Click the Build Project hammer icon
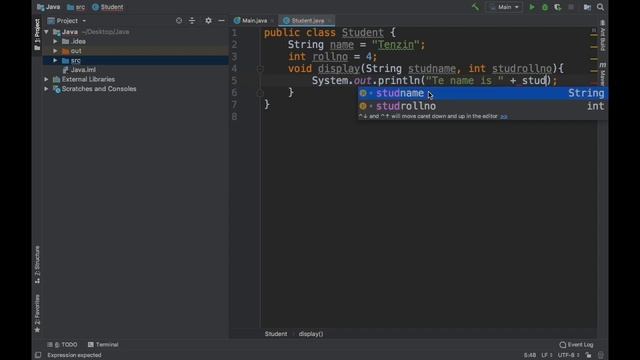The width and height of the screenshot is (640, 360). 475,7
